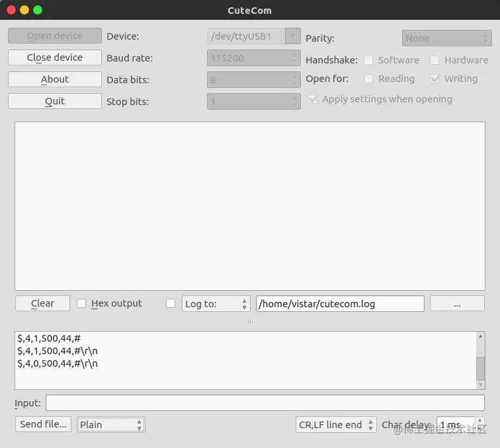
Task: Click the history scrollbar down arrow
Action: (480, 385)
